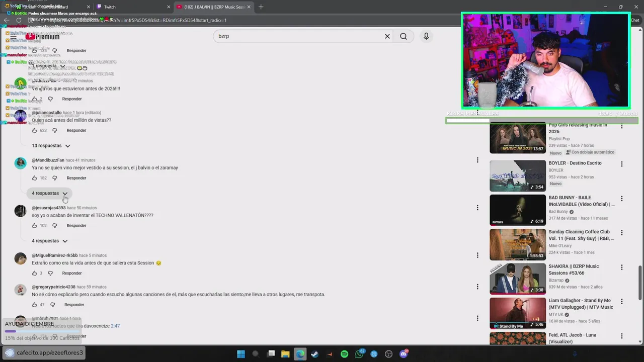
Task: Open more options for Liam Gallagher video
Action: [x=621, y=302]
